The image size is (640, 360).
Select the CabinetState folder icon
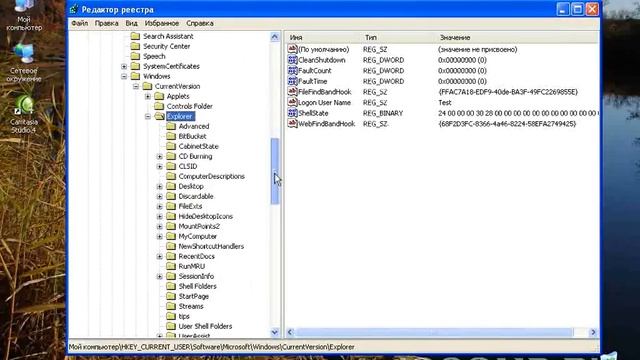pyautogui.click(x=171, y=146)
